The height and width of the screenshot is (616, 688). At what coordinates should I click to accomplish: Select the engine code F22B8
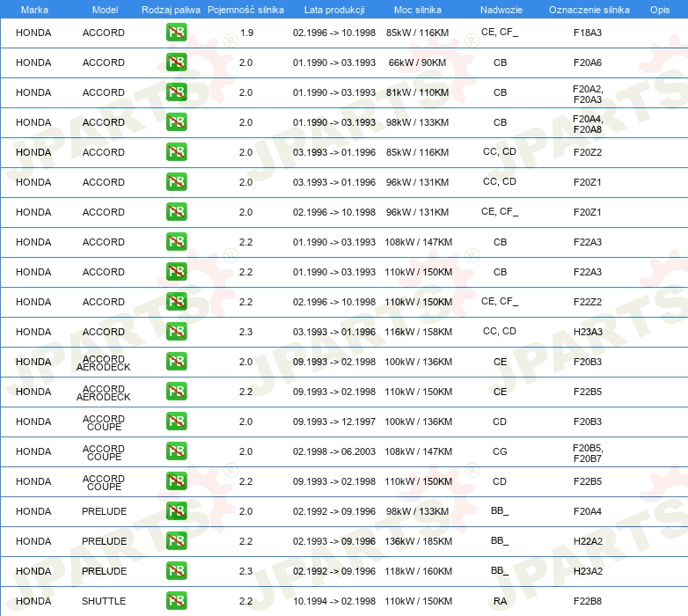(x=588, y=601)
